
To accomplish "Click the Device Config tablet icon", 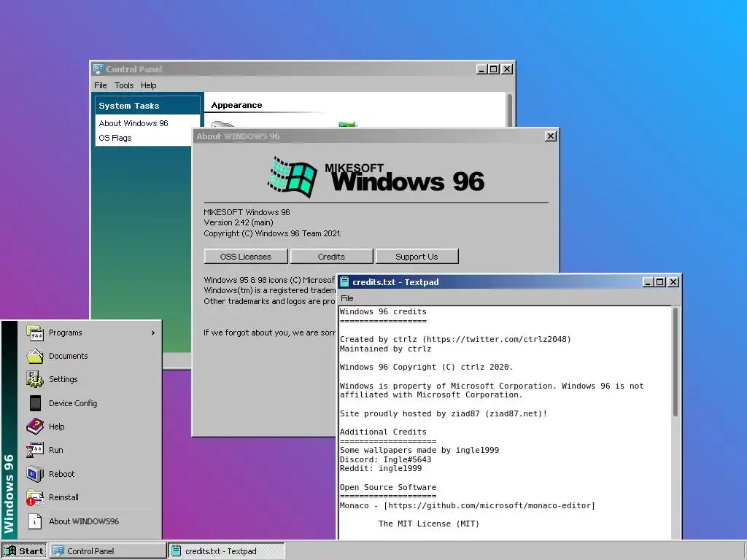I will click(x=35, y=402).
